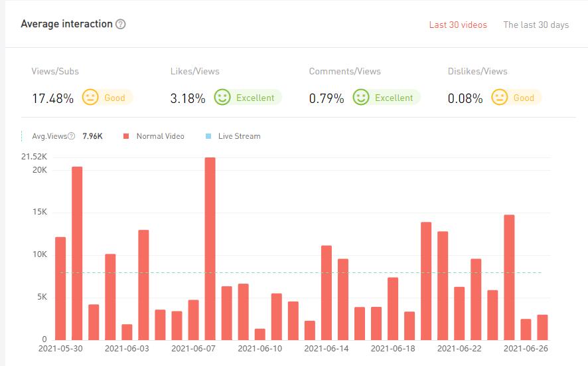Click the 2021-06-14 date axis label

click(x=326, y=348)
